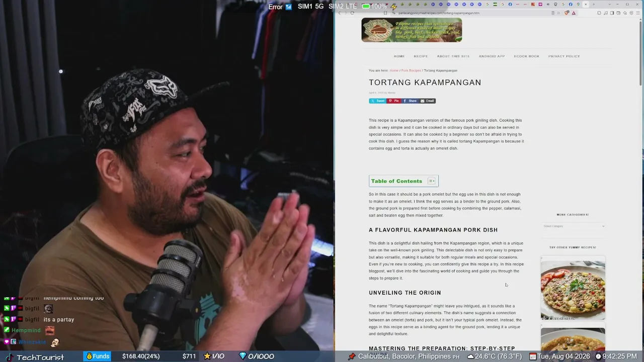Open the Home navigation menu item

coord(399,56)
